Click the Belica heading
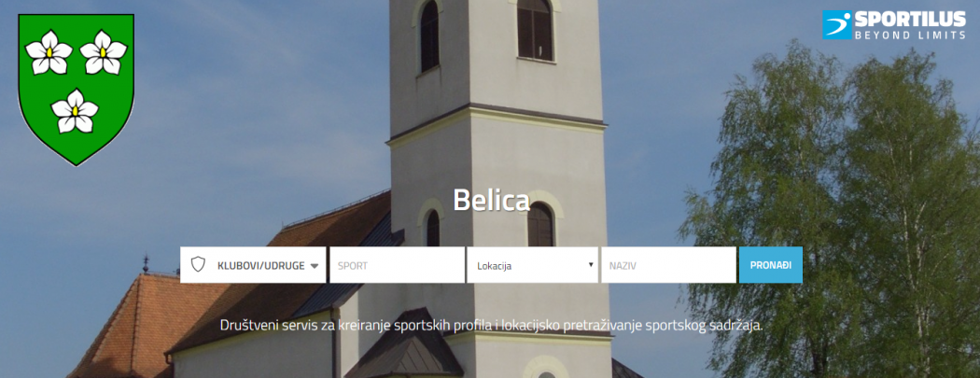The image size is (980, 378). point(491,200)
